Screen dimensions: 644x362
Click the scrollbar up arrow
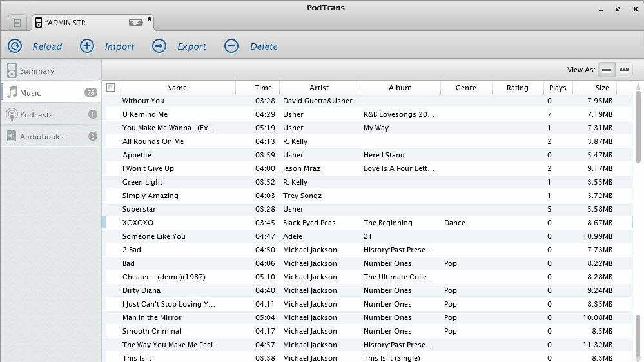click(638, 86)
